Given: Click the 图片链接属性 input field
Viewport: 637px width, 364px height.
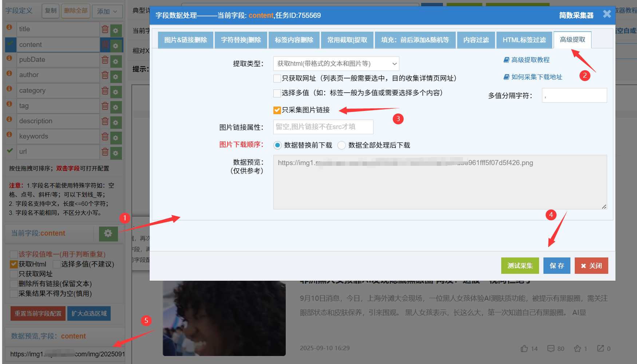Looking at the screenshot, I should [x=323, y=127].
